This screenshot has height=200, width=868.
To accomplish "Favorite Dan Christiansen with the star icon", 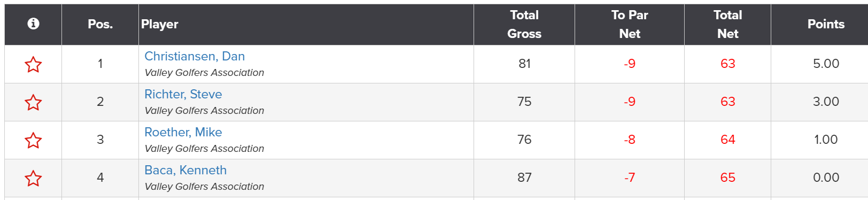I will point(33,64).
